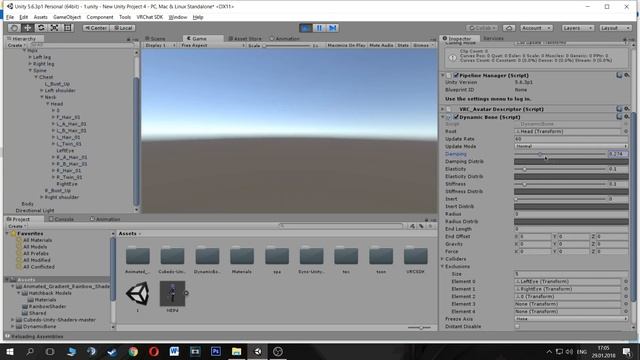
Task: Switch to the Asset Store tab
Action: (x=245, y=38)
